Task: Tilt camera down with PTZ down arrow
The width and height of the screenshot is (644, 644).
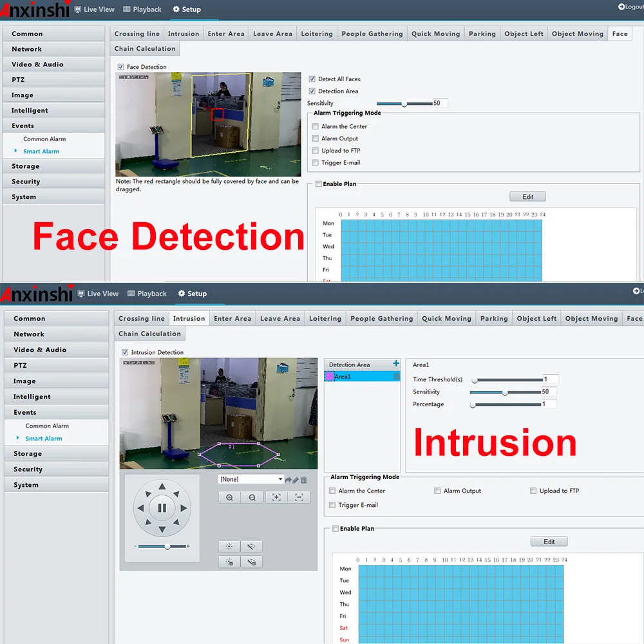Action: point(162,529)
